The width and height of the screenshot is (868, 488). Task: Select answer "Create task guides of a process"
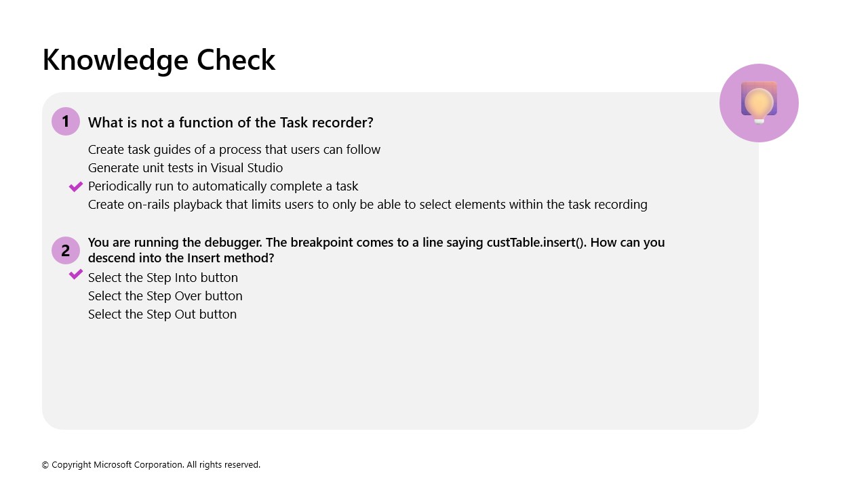click(234, 150)
